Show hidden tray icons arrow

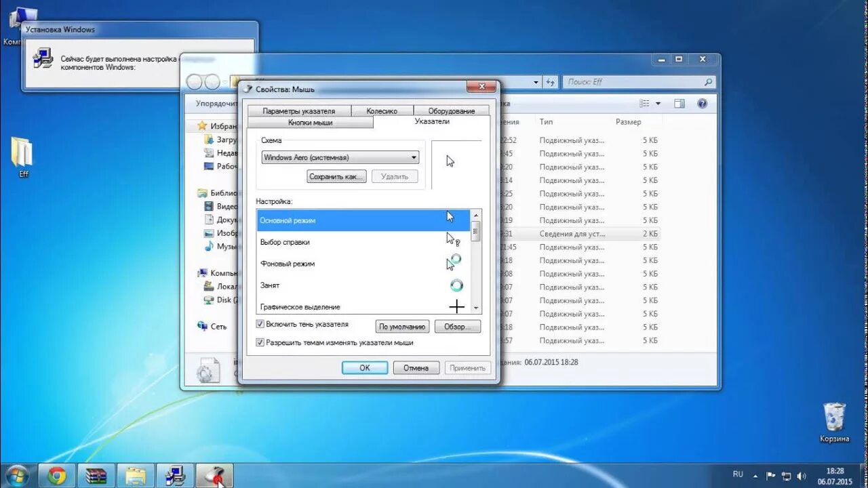755,476
